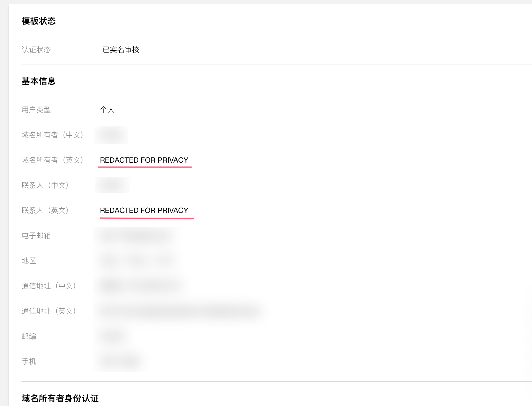This screenshot has height=406, width=532.
Task: Click the 用户类型 label
Action: (x=36, y=110)
